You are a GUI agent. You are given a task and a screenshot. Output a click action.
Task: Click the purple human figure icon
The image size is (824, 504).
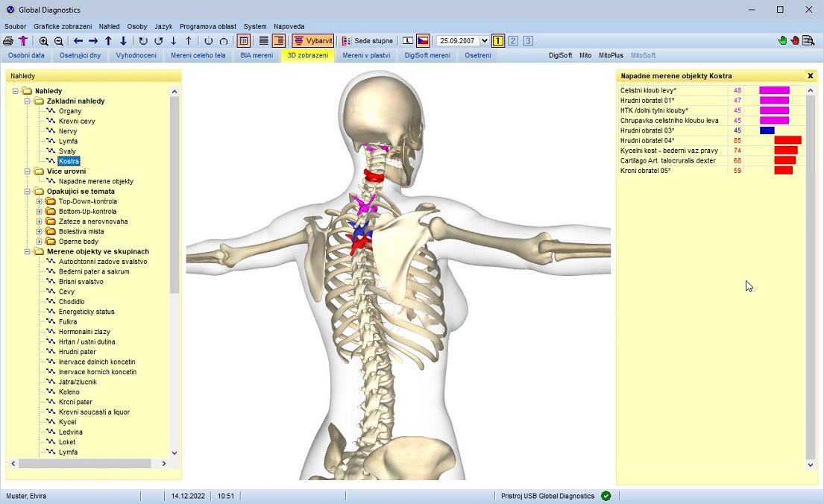23,41
